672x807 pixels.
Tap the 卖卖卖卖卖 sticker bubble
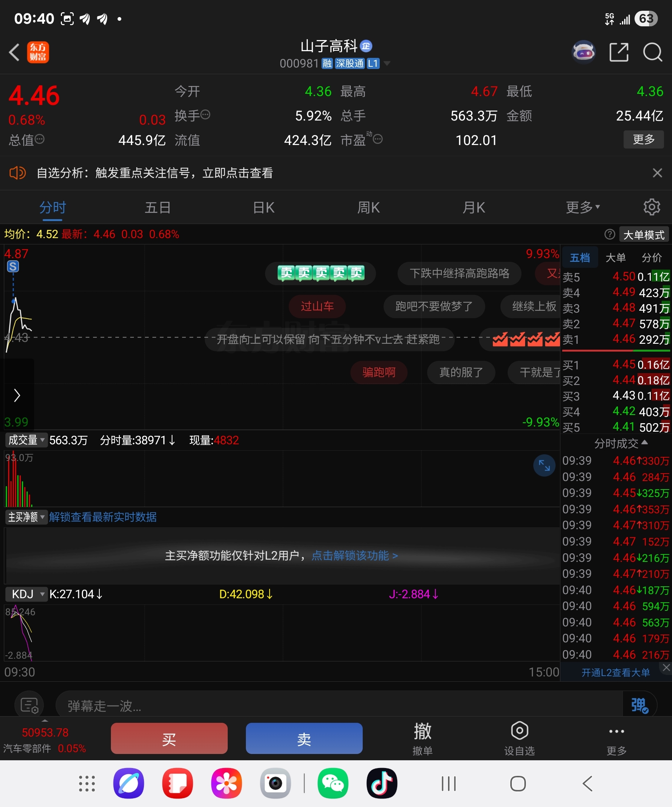click(x=320, y=273)
